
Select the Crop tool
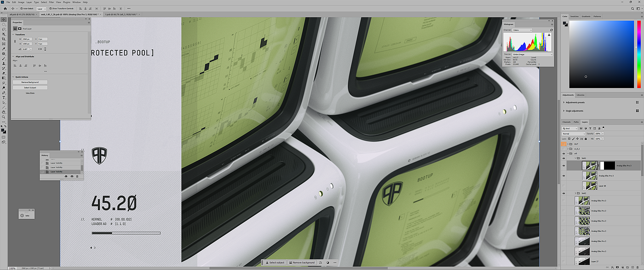pyautogui.click(x=4, y=39)
